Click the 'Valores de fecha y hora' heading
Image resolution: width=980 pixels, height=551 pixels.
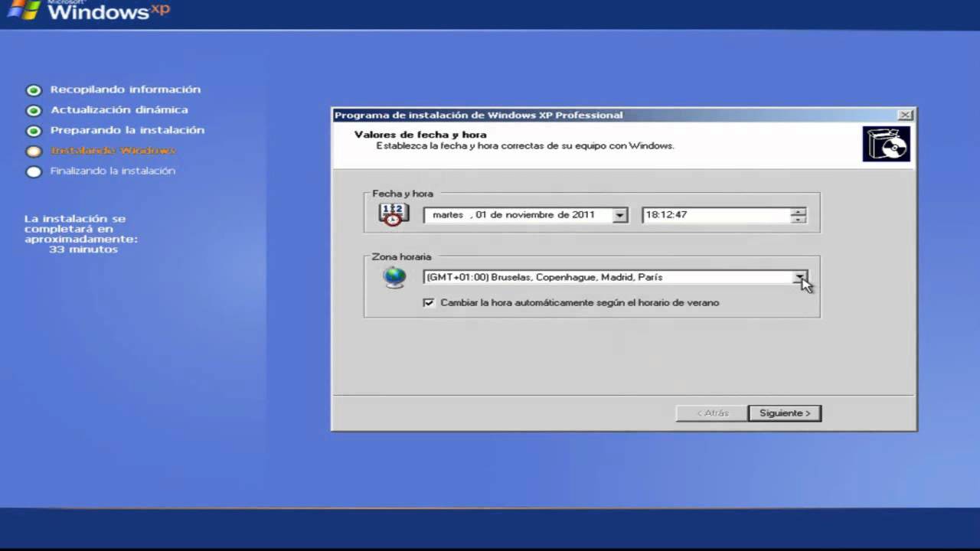pos(420,135)
